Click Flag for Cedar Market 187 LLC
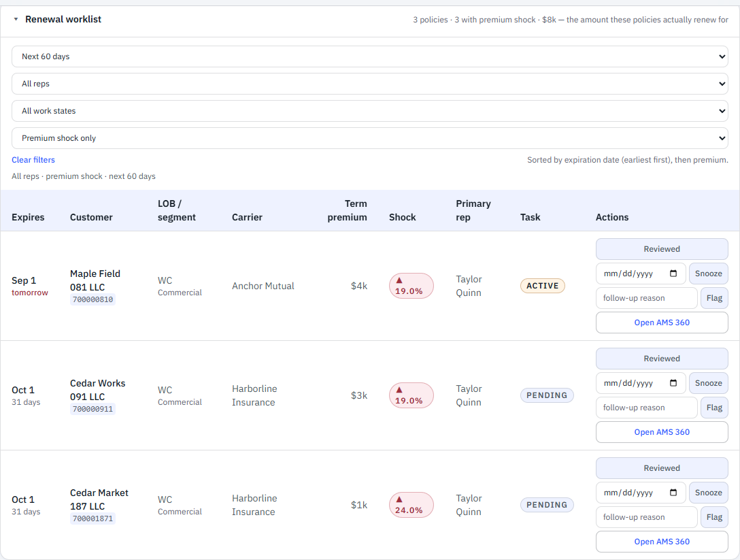The height and width of the screenshot is (560, 740). tap(714, 517)
